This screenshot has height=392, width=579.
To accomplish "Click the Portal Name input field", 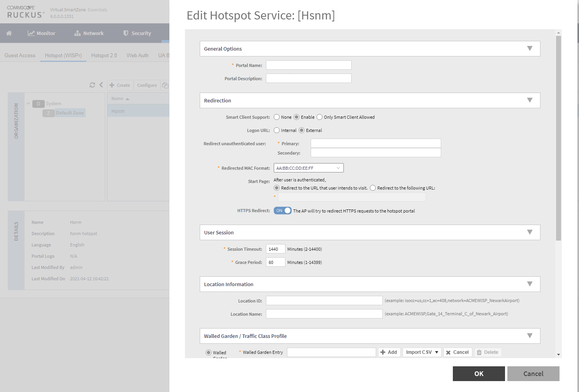I will (x=308, y=65).
